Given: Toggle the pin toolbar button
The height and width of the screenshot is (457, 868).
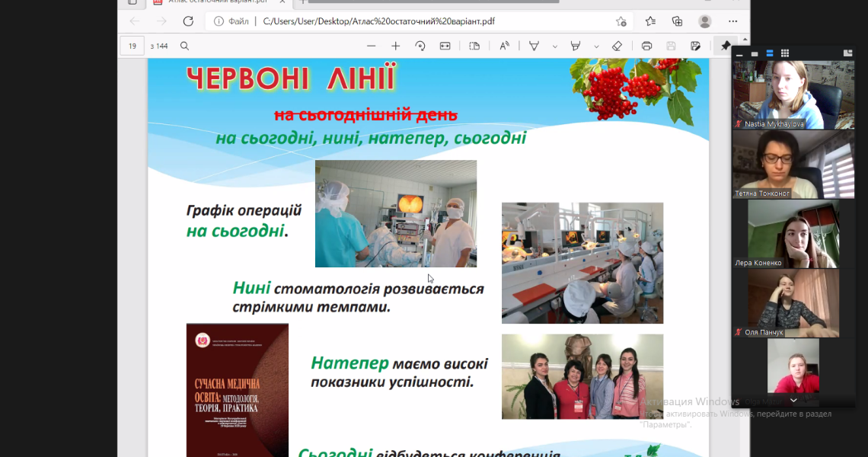Looking at the screenshot, I should [x=726, y=46].
